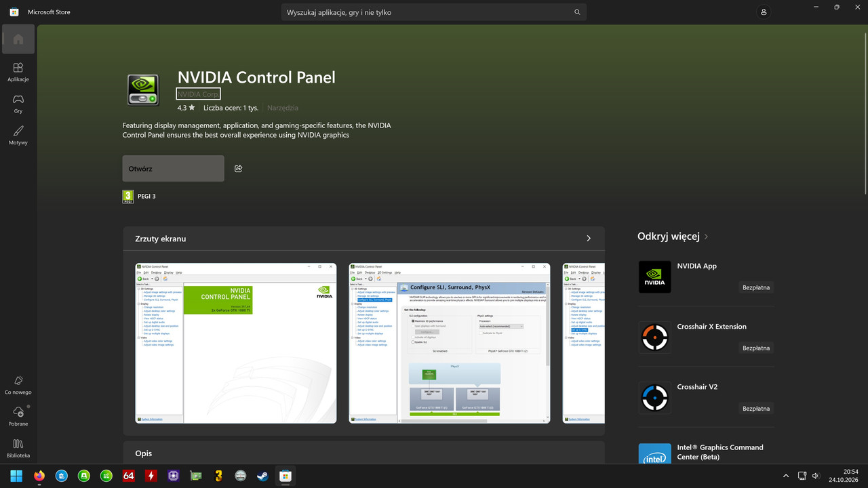Show hidden system tray icons

click(x=786, y=476)
